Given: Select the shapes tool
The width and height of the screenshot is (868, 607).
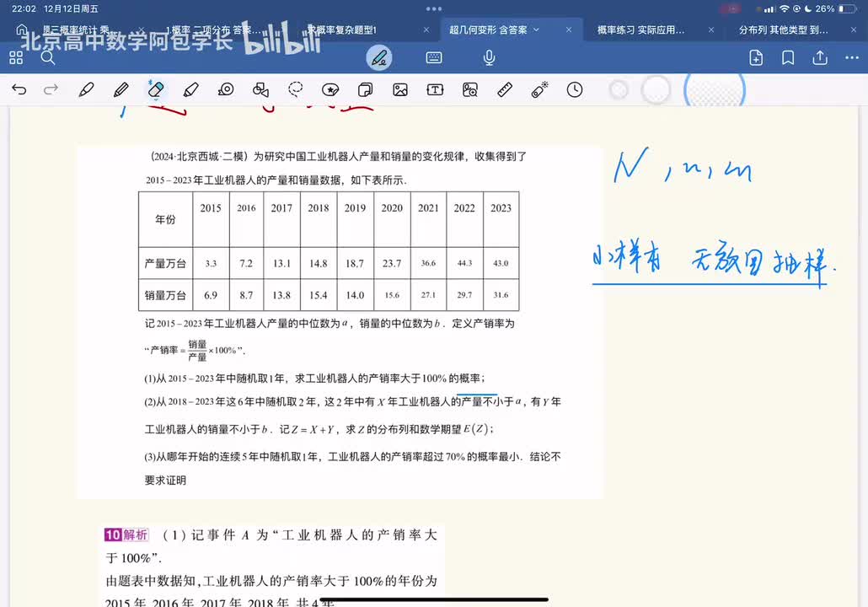Looking at the screenshot, I should [260, 89].
